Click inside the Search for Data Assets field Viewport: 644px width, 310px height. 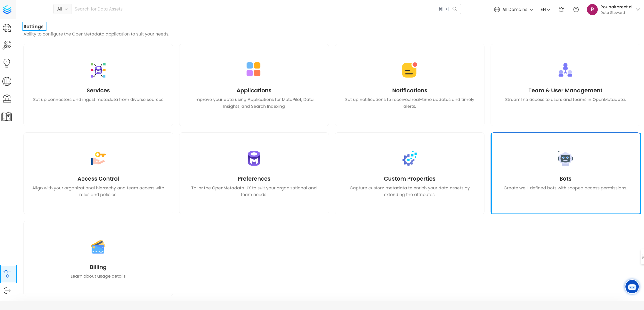tap(175, 9)
